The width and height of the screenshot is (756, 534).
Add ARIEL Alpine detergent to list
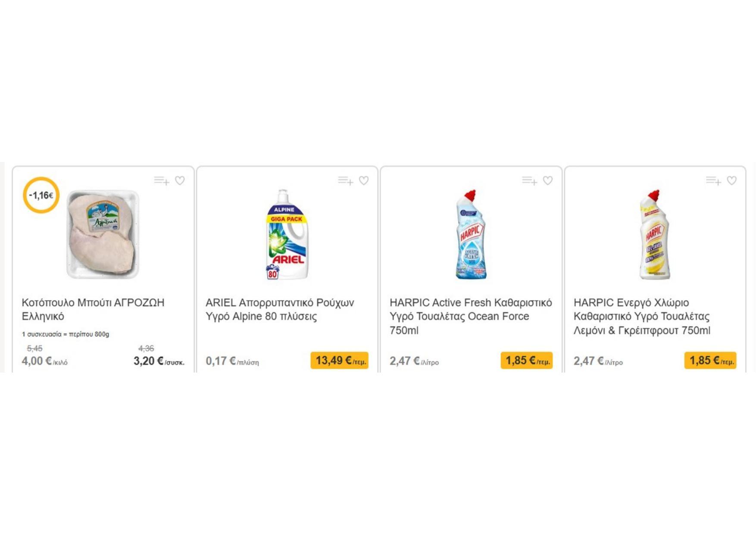click(x=345, y=180)
